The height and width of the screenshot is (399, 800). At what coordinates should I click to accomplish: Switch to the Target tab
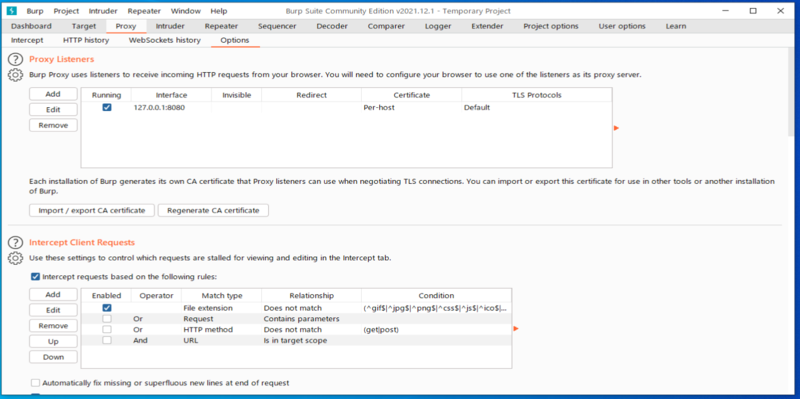(84, 26)
